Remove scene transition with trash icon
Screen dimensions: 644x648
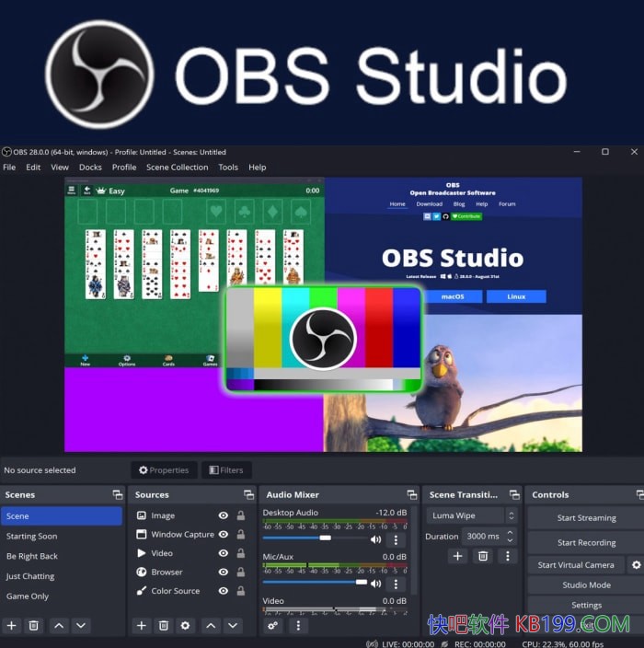tap(482, 556)
